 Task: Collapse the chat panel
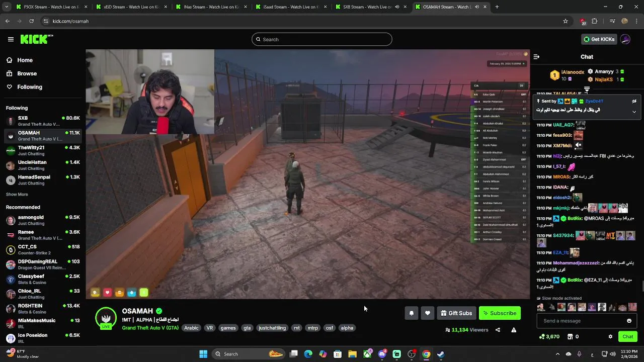point(536,57)
